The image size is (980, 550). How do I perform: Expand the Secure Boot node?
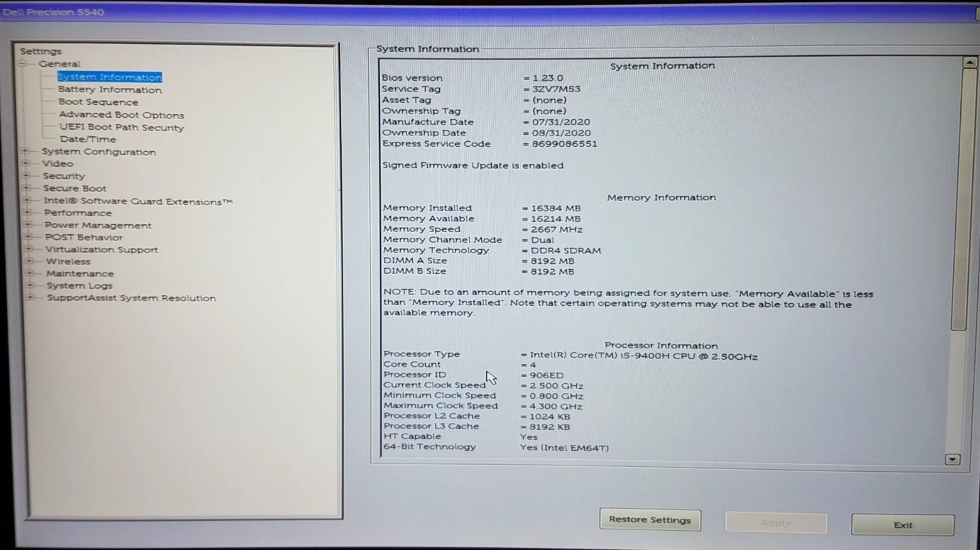(27, 188)
